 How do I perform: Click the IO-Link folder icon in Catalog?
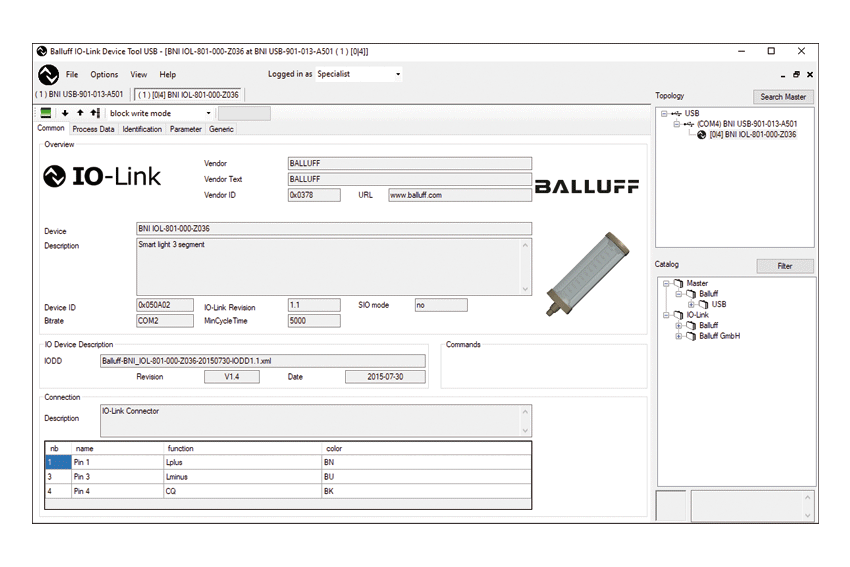click(678, 314)
